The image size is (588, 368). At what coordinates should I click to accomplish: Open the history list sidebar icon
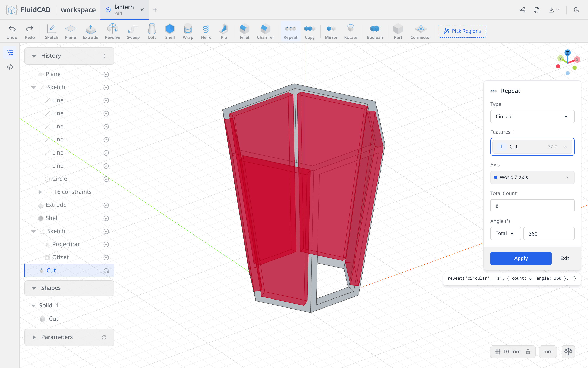coord(10,52)
